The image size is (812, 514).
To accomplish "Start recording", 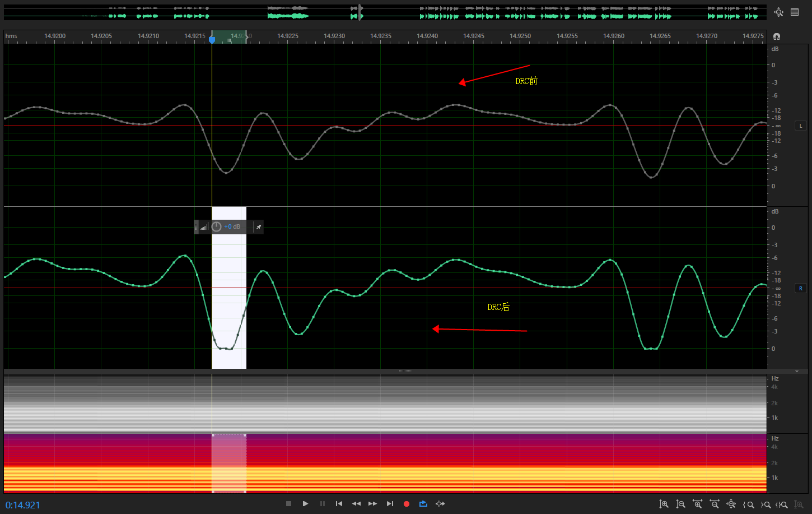I will [407, 504].
